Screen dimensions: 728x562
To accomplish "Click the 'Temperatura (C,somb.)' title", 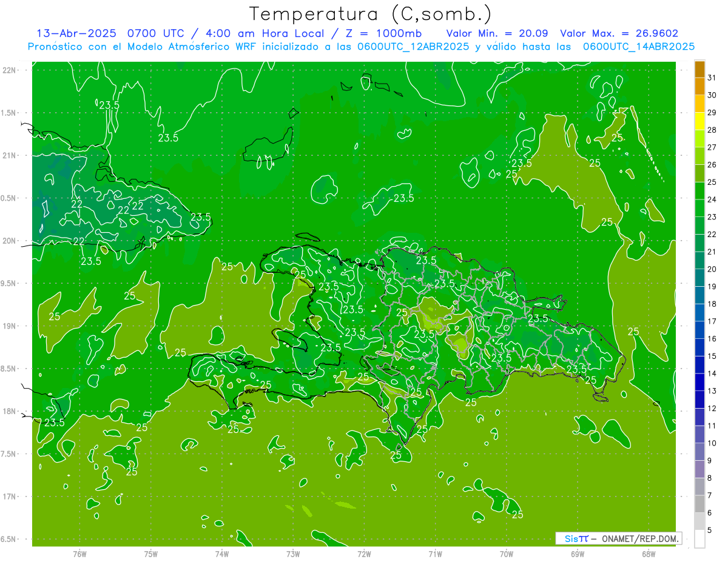I will click(x=371, y=13).
